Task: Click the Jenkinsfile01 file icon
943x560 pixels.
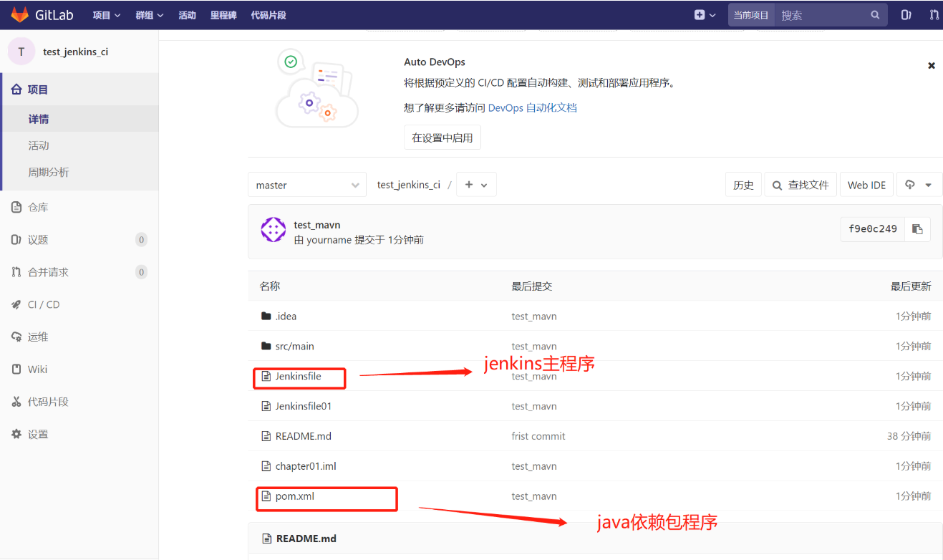Action: coord(266,407)
